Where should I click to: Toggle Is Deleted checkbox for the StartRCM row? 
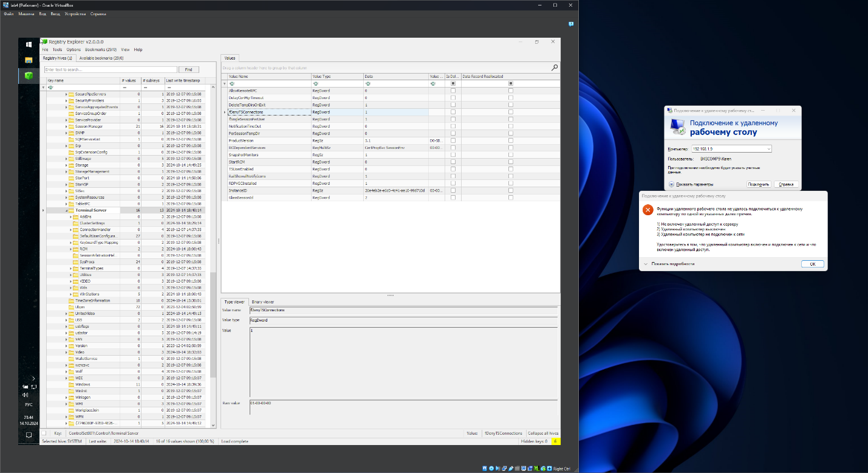(453, 162)
